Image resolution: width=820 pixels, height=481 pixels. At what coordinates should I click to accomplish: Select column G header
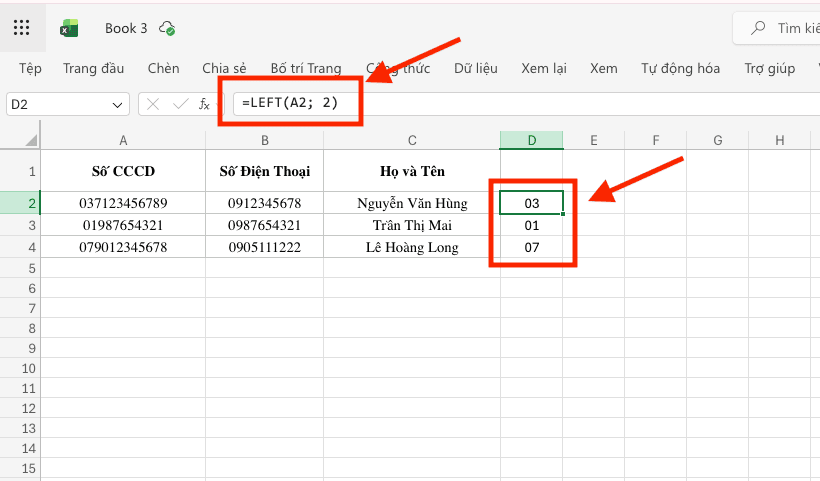[718, 140]
